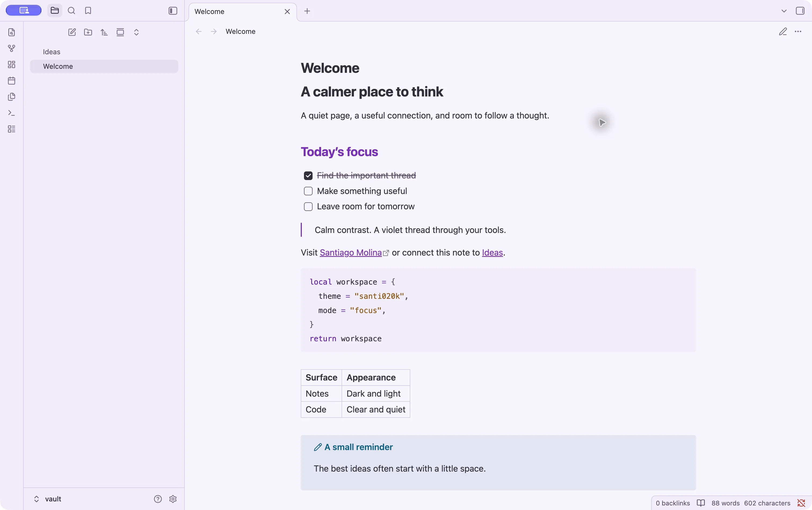Open the bookmarks pane
This screenshot has width=812, height=510.
click(88, 11)
